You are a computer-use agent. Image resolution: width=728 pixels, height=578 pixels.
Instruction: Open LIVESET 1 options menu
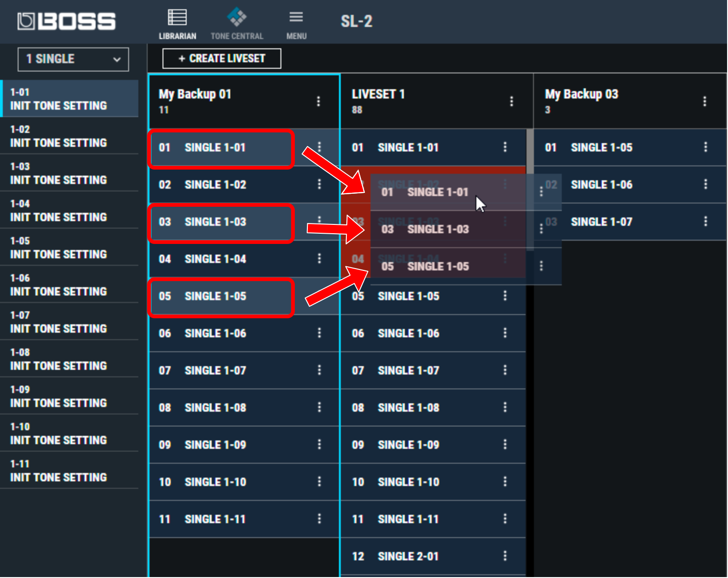[x=512, y=101]
